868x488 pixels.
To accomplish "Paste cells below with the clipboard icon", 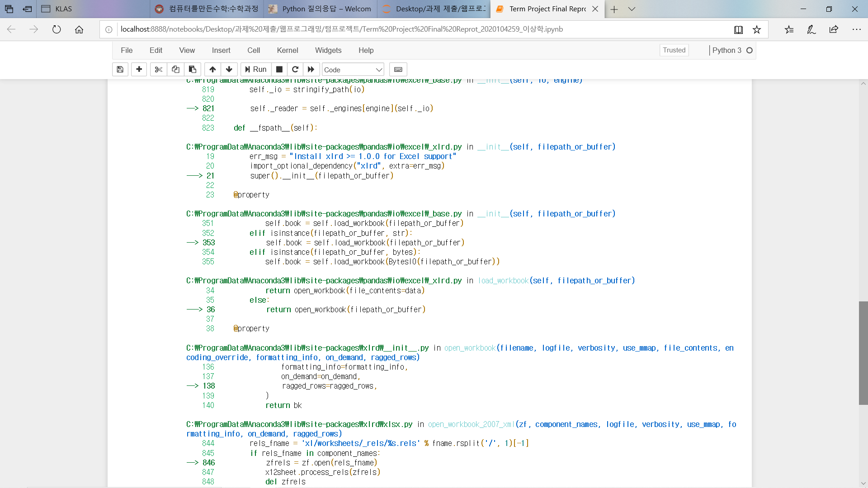I will pyautogui.click(x=193, y=70).
